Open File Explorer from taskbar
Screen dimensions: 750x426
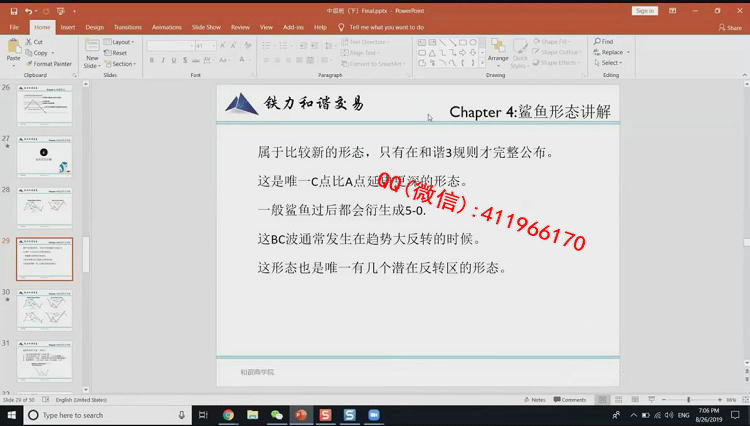[x=253, y=415]
